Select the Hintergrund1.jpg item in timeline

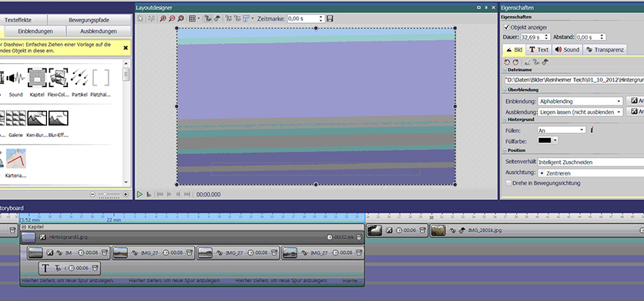[192, 237]
